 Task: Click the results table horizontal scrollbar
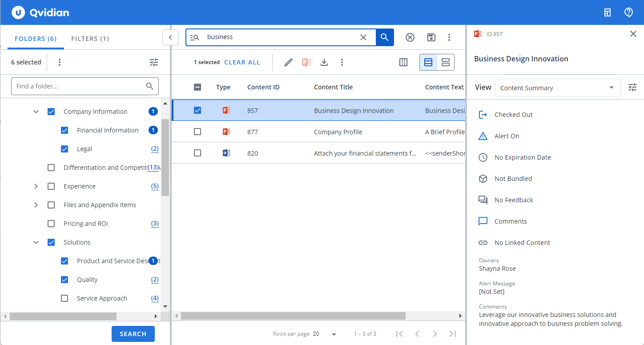coord(293,316)
